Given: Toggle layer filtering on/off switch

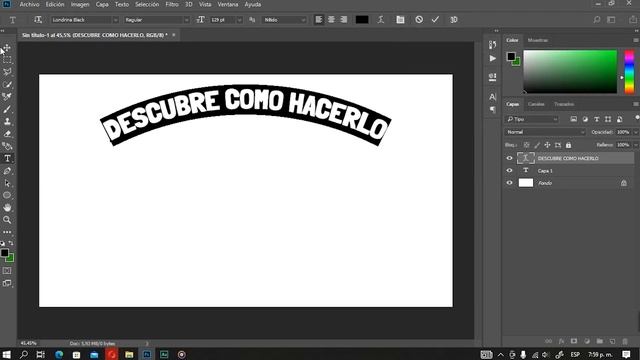Looking at the screenshot, I should 637,118.
